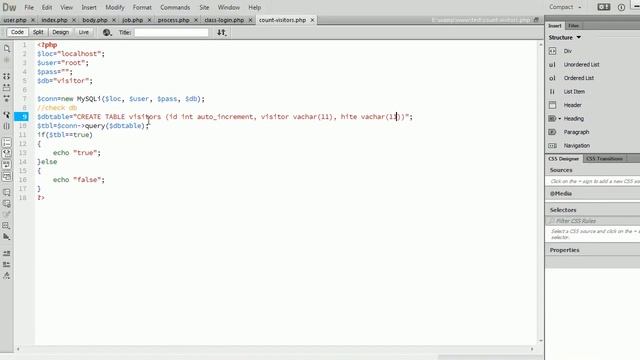Click the Apply Comment icon

tap(7, 192)
